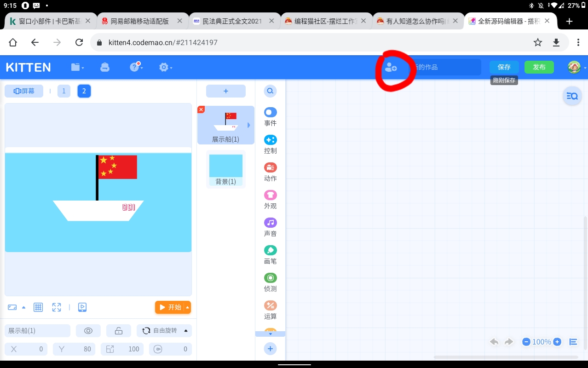Click the stage aspect ratio icon

coord(12,307)
